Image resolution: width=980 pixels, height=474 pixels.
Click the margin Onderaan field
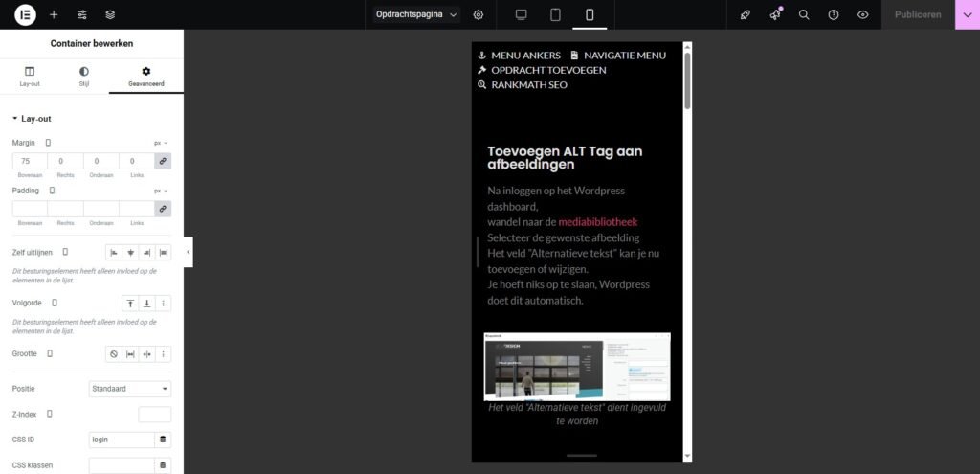click(x=100, y=161)
